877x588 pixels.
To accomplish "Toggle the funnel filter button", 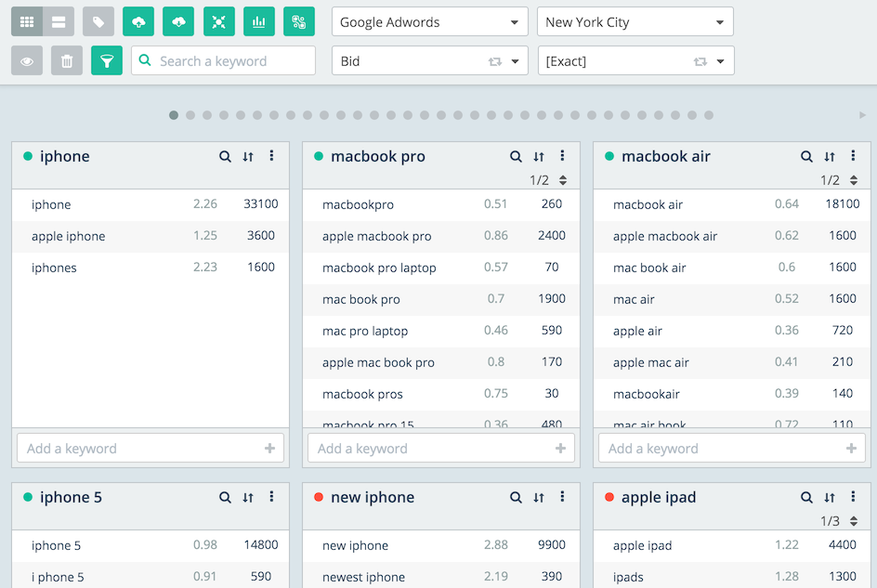I will [x=107, y=61].
